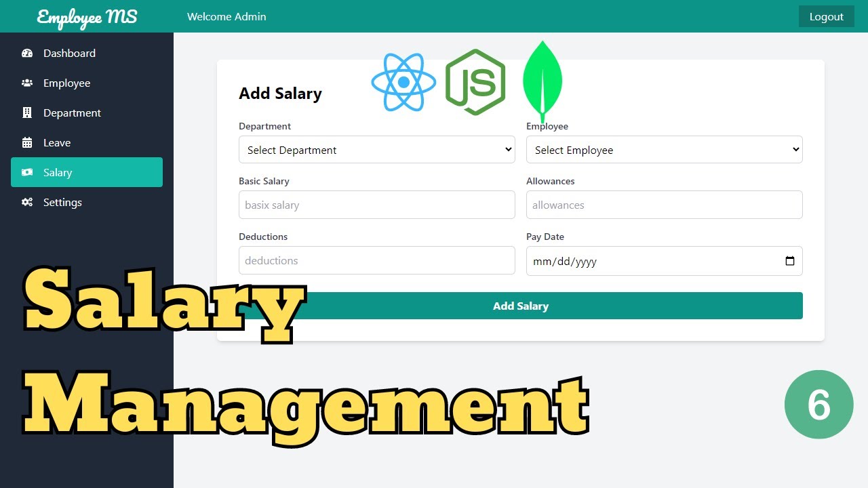
Task: Click the Settings gears icon
Action: (x=27, y=202)
